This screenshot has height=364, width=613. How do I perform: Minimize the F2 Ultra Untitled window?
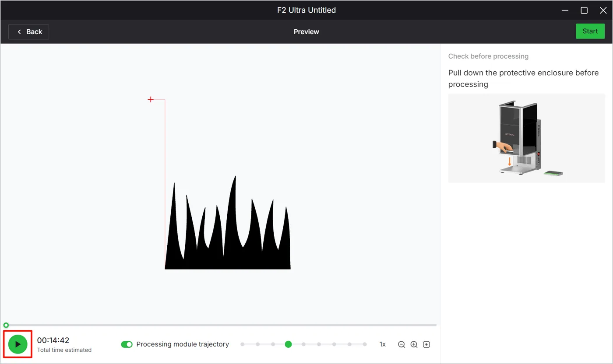[x=565, y=10]
